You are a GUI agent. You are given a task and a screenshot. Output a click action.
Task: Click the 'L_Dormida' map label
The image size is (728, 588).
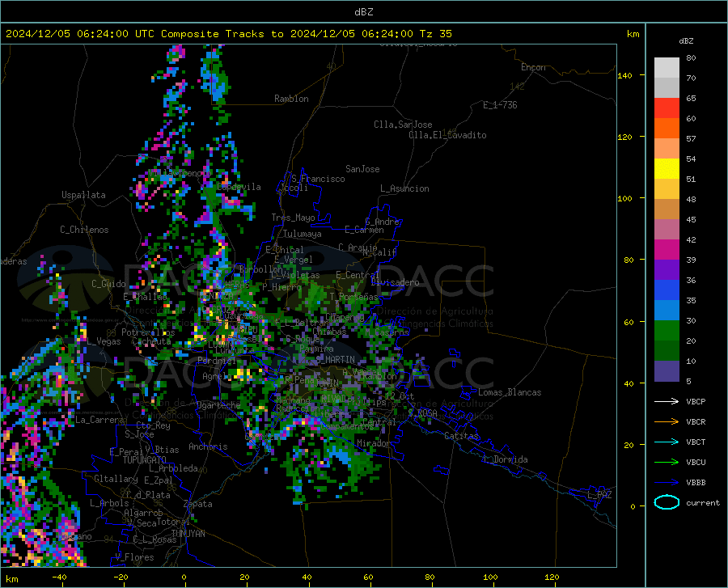505,459
